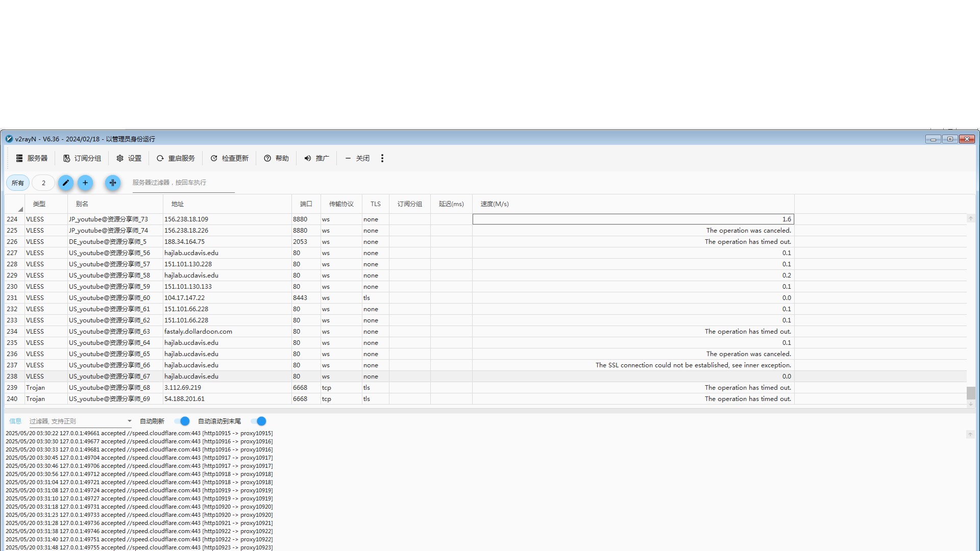Select the 所有 (All) group tab

(18, 183)
